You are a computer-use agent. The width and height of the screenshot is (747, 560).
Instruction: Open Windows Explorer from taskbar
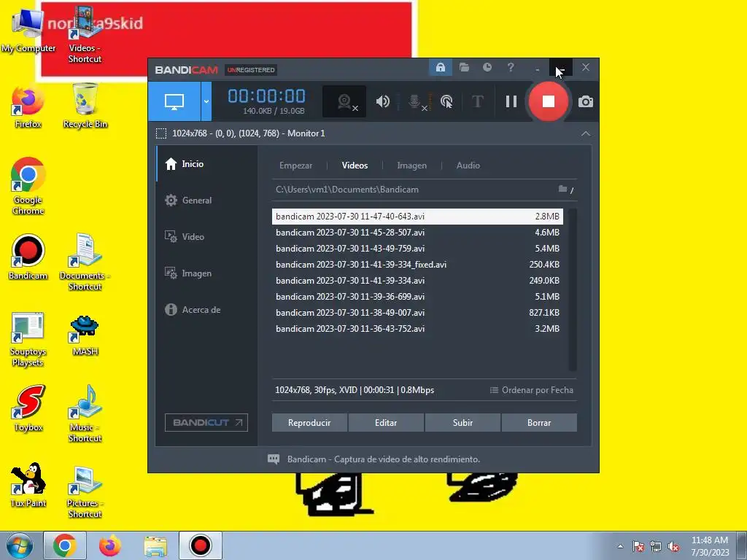tap(155, 545)
